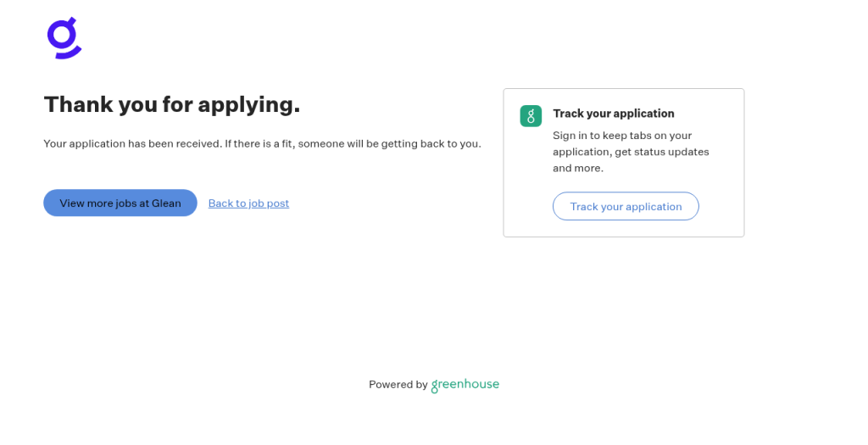The image size is (868, 445).
Task: Click the Thank you for applying heading
Action: pos(172,104)
